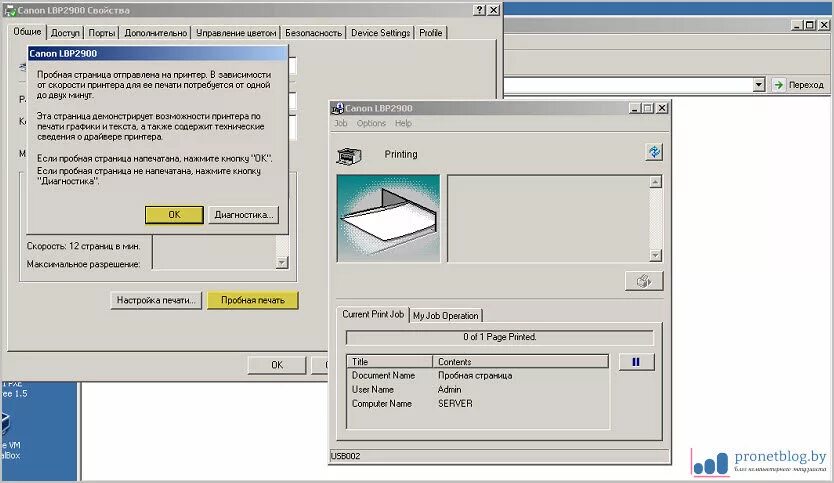The image size is (834, 483).
Task: Click the Пробная страница document value
Action: click(x=475, y=376)
